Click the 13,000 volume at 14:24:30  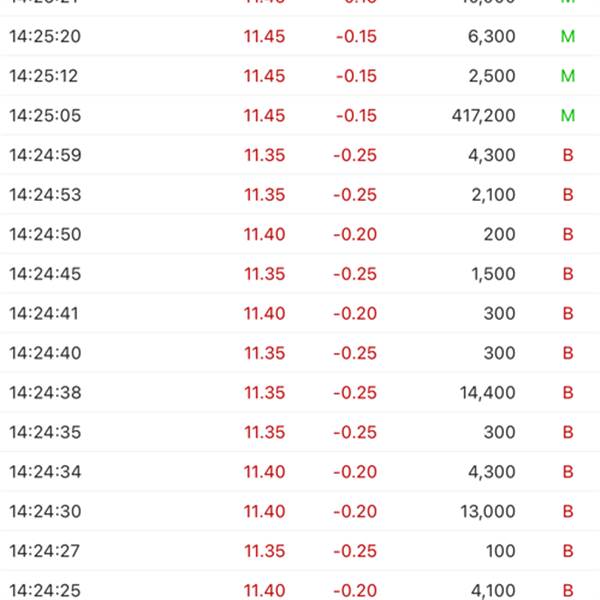488,512
